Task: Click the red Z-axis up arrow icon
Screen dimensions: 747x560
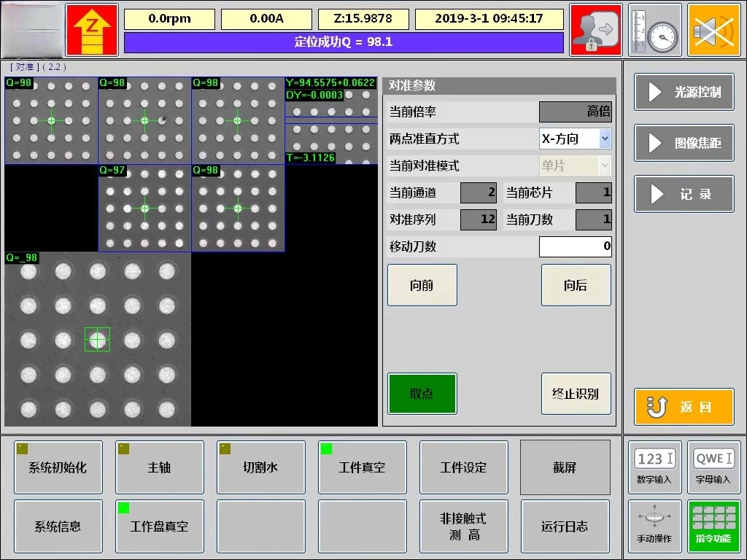Action: click(x=92, y=30)
